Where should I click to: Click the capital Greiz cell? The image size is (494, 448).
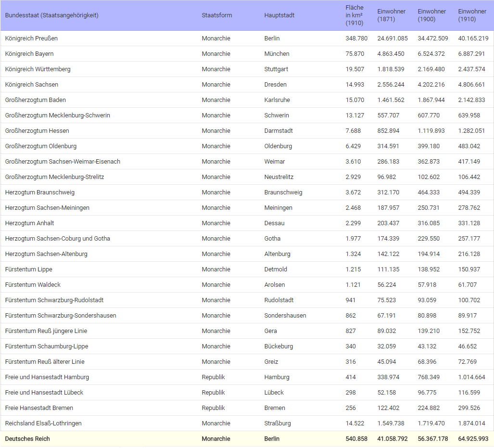click(x=271, y=361)
